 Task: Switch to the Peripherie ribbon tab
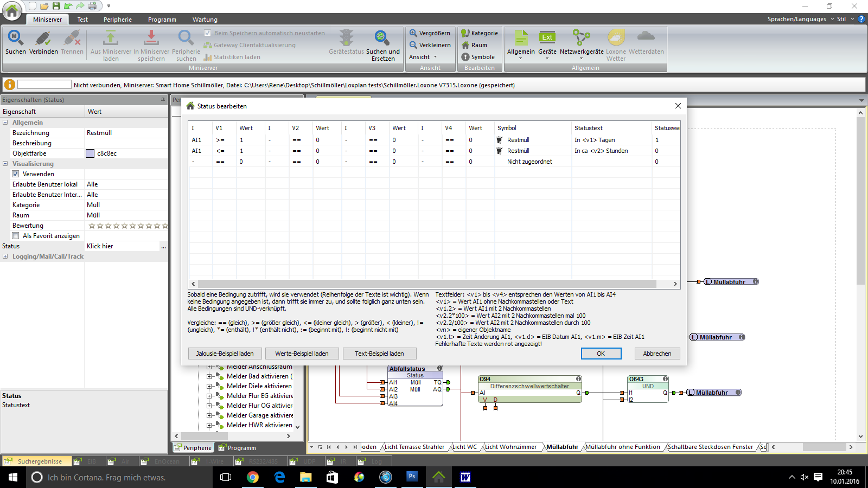117,20
